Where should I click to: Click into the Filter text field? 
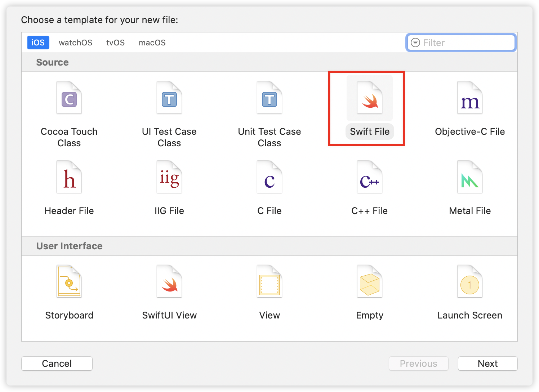(462, 43)
